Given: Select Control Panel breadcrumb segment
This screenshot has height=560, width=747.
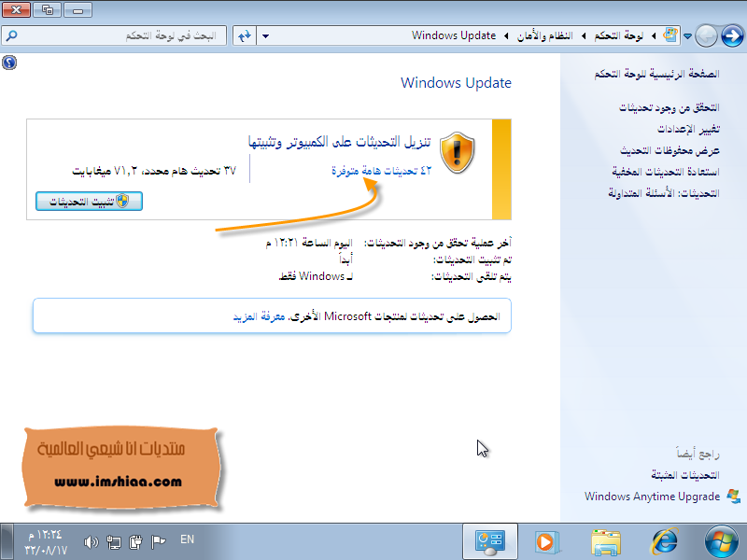Looking at the screenshot, I should tap(618, 35).
